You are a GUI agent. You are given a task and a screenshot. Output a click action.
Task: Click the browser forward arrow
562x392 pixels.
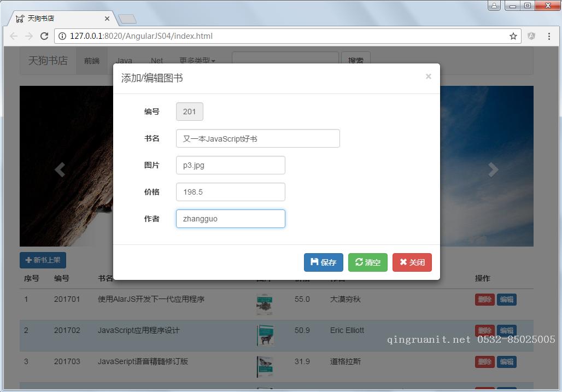[x=29, y=36]
